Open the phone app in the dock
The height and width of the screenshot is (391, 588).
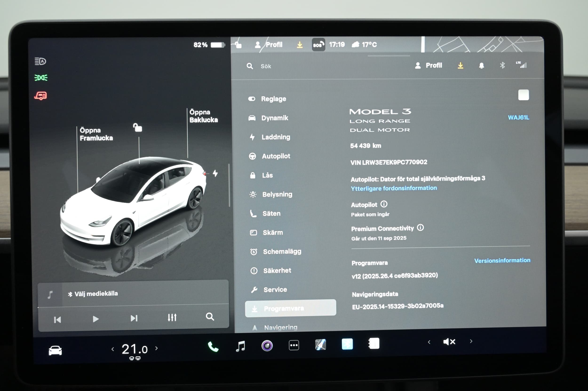tap(213, 347)
